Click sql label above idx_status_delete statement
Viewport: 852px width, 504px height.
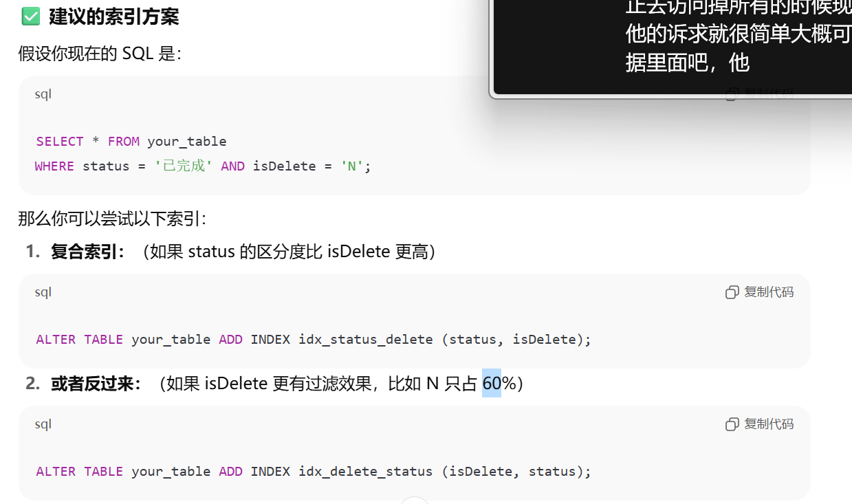coord(43,292)
